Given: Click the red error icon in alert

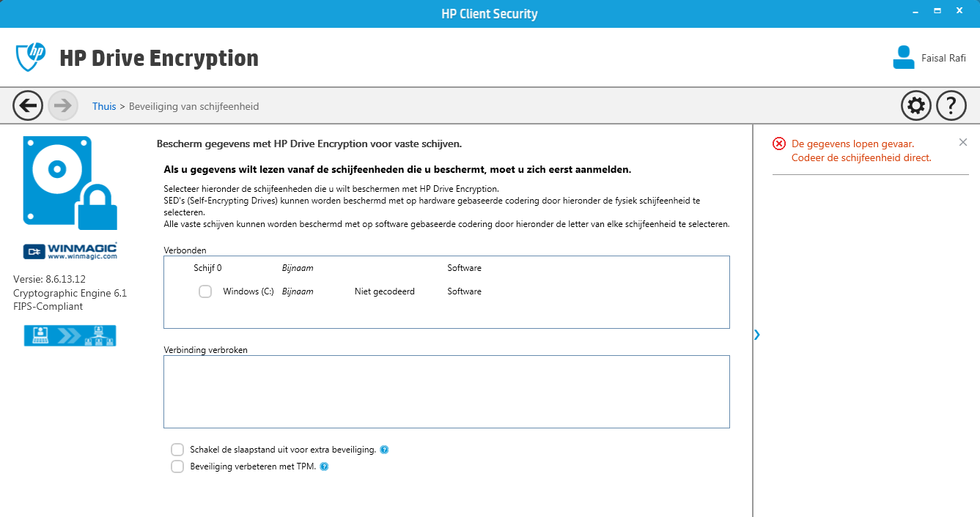Looking at the screenshot, I should pyautogui.click(x=779, y=144).
